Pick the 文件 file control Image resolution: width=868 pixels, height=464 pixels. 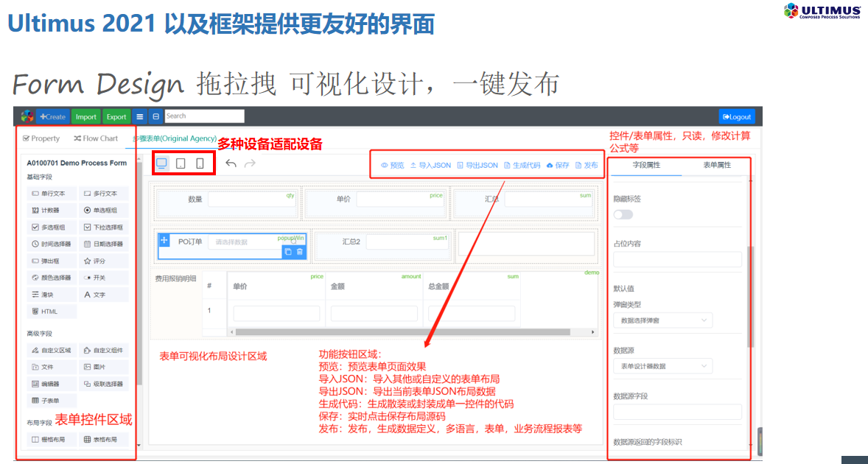coord(52,367)
